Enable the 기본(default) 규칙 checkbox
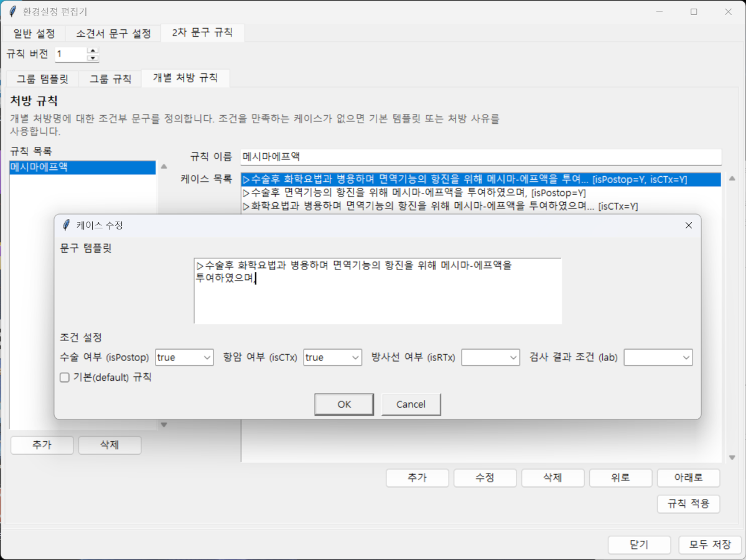 (64, 377)
